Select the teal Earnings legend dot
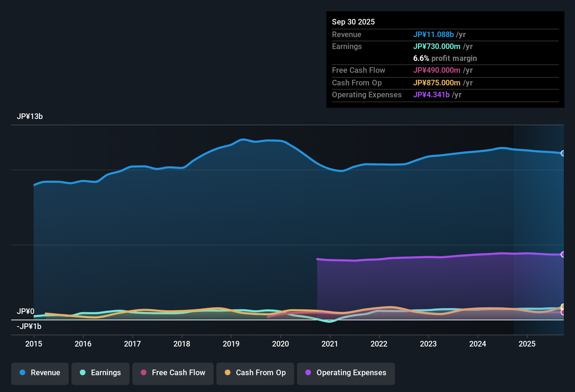Viewport: 575px width, 392px height. [83, 373]
